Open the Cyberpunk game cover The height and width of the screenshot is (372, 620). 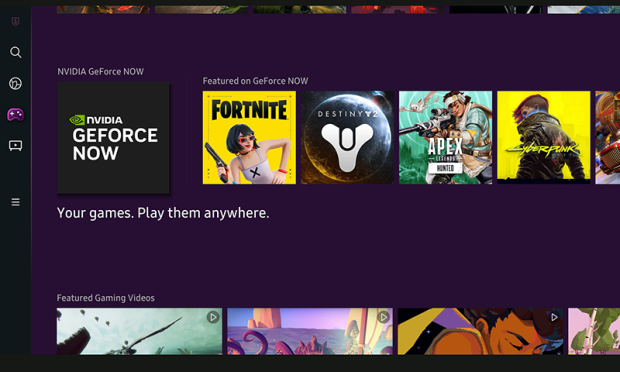(543, 138)
